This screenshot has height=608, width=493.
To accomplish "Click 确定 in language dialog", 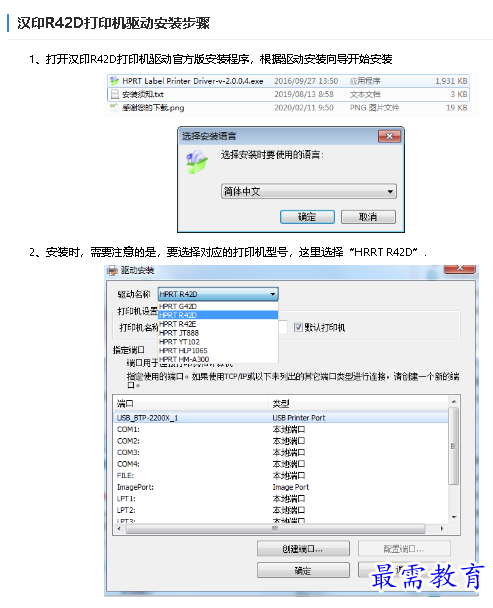I will coord(307,217).
